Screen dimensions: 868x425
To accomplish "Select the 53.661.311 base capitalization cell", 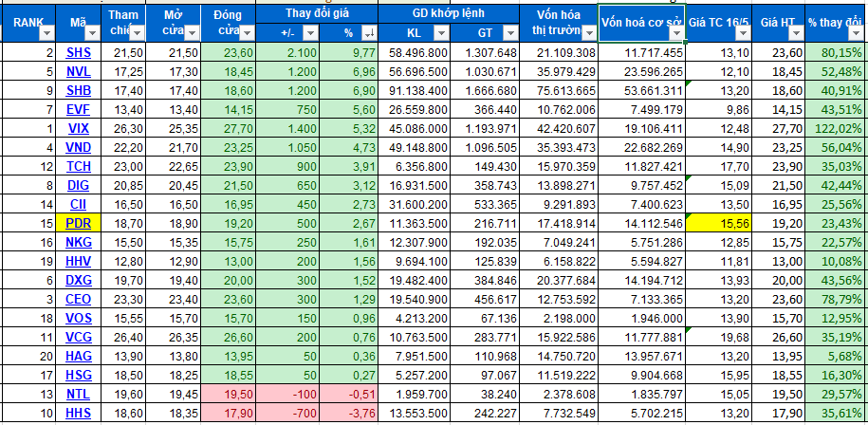I will (x=642, y=91).
